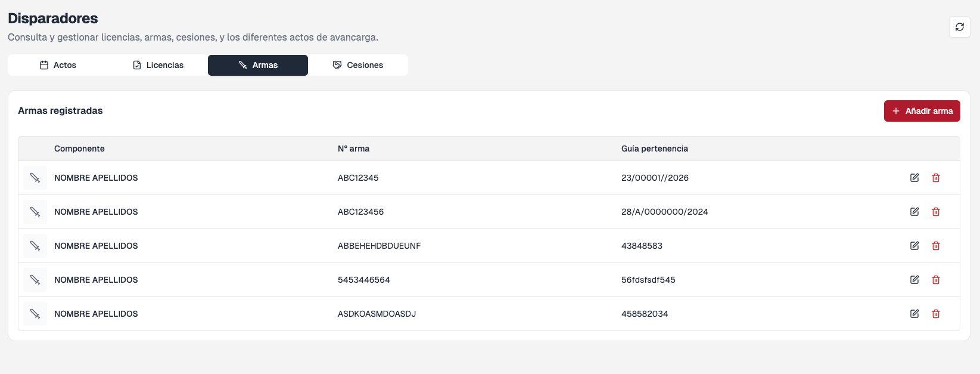Viewport: 980px width, 374px height.
Task: Select the Armas tab
Action: (x=258, y=65)
